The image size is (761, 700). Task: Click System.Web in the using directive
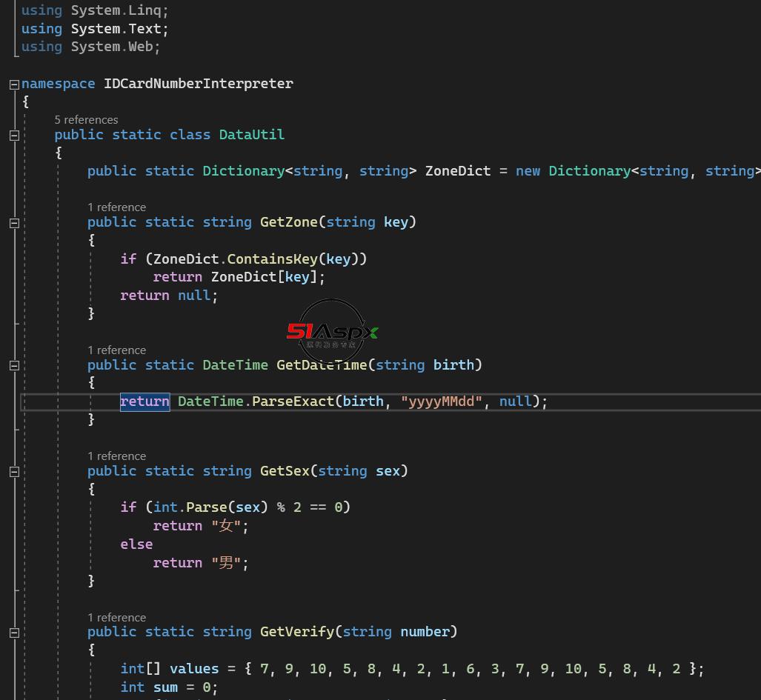point(112,47)
